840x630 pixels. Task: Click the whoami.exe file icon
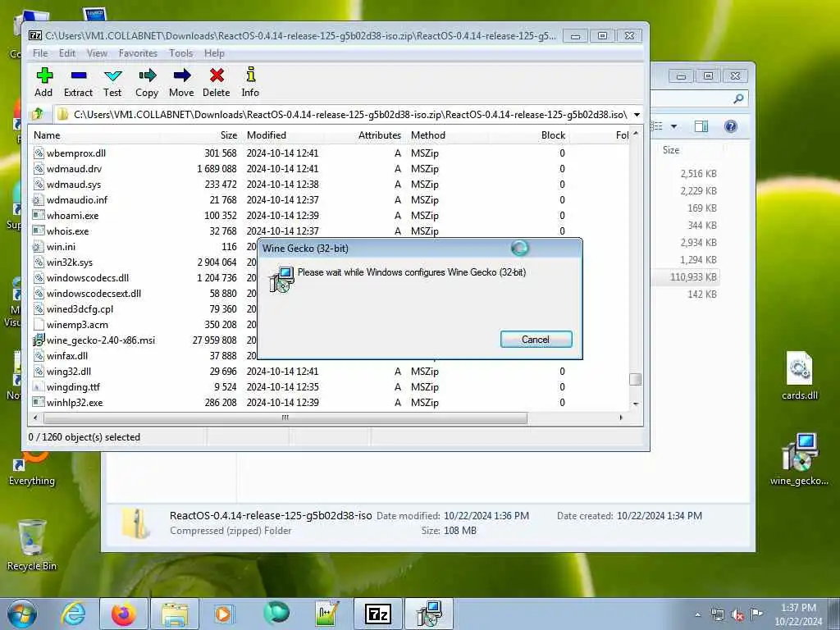(38, 216)
